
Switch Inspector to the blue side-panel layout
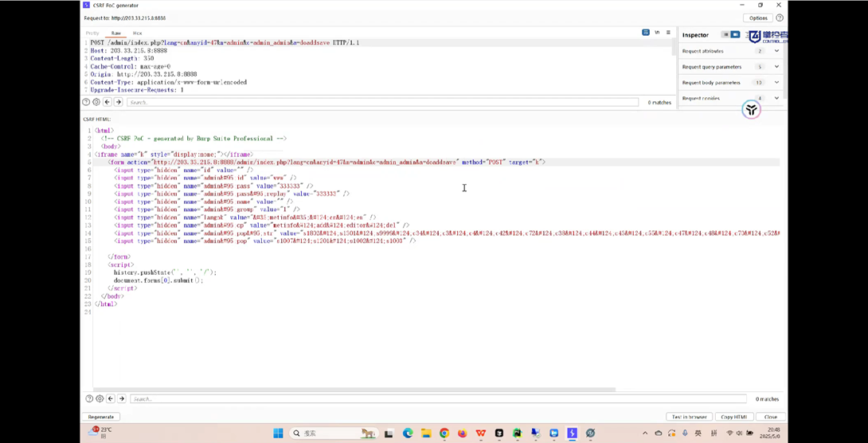(735, 35)
